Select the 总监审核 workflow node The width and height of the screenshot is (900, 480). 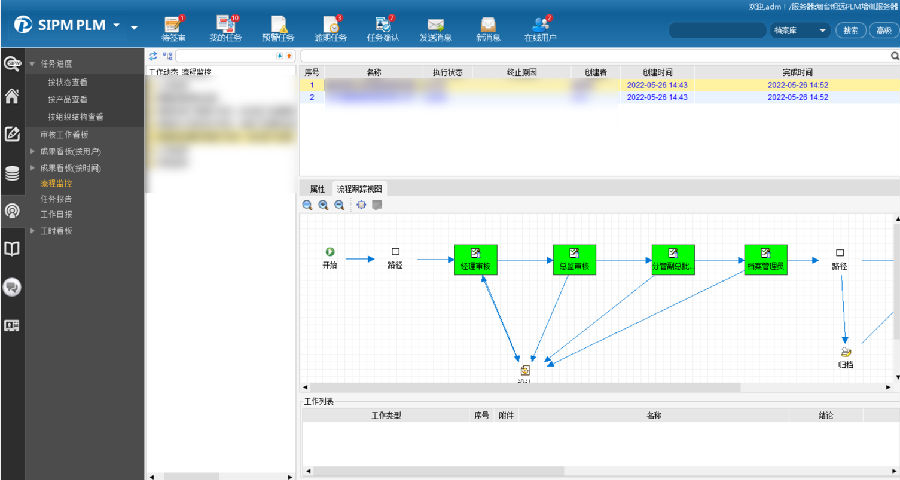point(574,260)
